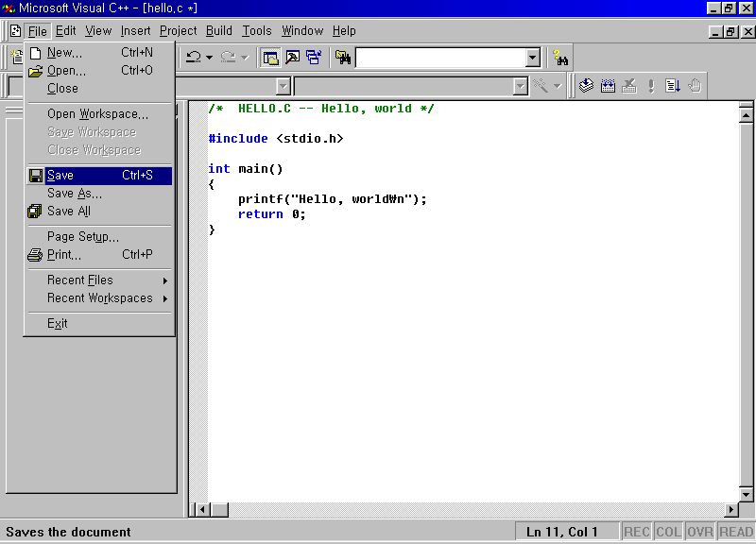Screen dimensions: 756x544
Task: Expand the Find combo box dropdown arrow
Action: pos(532,58)
